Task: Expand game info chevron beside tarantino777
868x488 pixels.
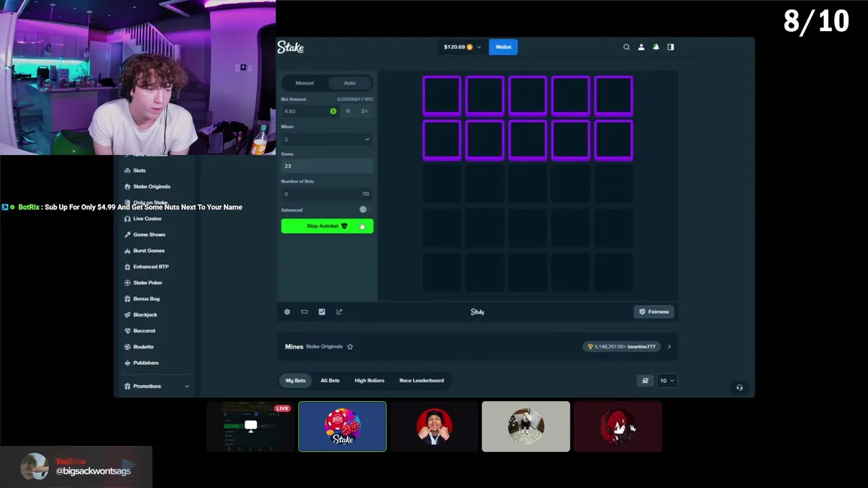Action: pyautogui.click(x=669, y=346)
